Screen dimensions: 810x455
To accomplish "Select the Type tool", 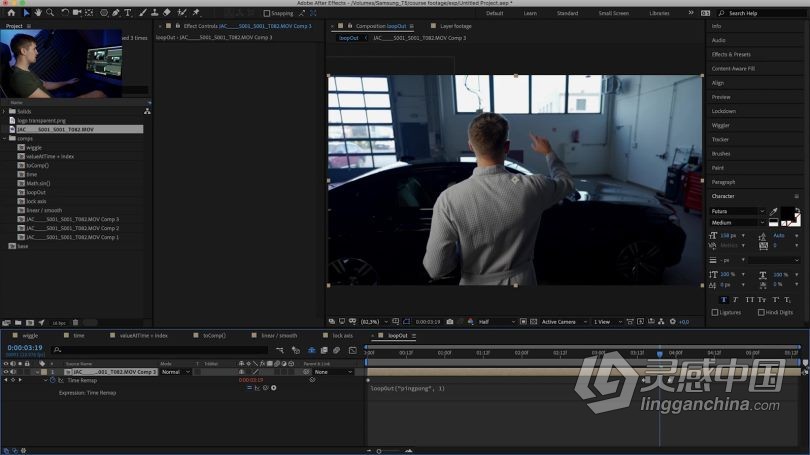I will (128, 12).
